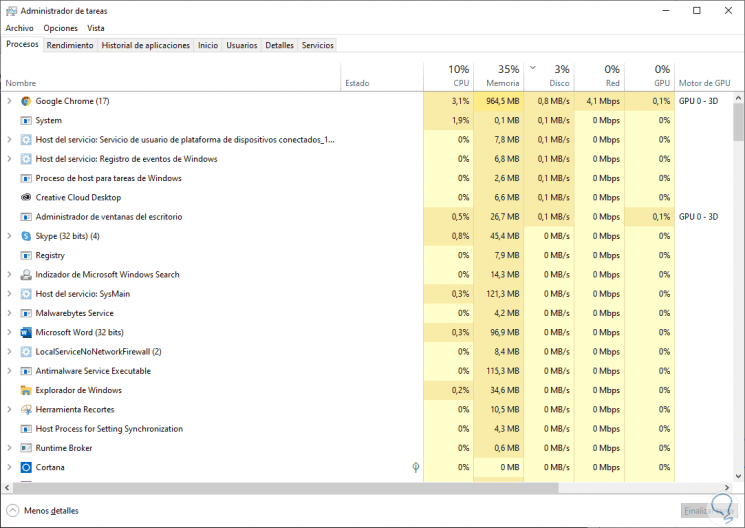This screenshot has height=528, width=745.
Task: Click the Microsoft Word process icon
Action: [26, 333]
